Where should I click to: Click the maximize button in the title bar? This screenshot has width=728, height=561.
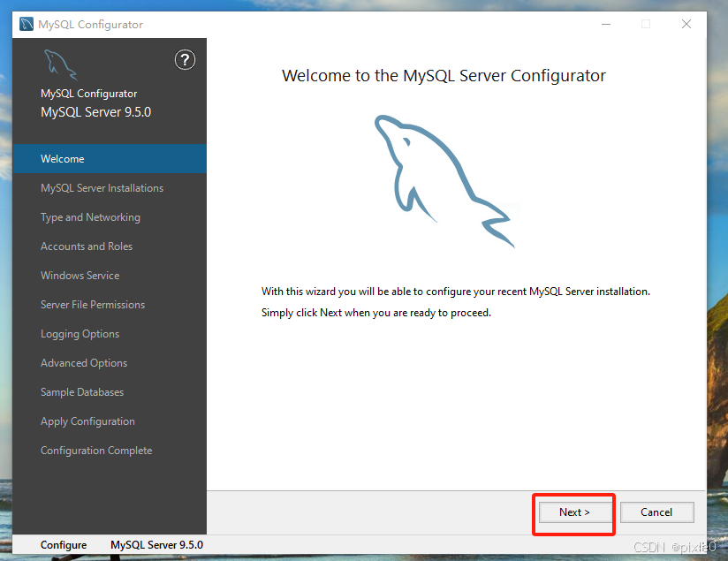point(646,24)
